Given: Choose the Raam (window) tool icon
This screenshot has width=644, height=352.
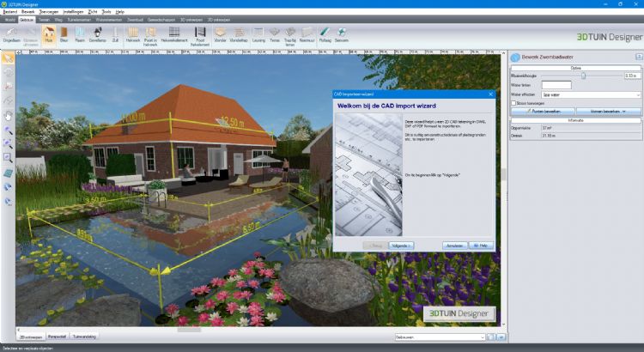Looking at the screenshot, I should [x=79, y=35].
